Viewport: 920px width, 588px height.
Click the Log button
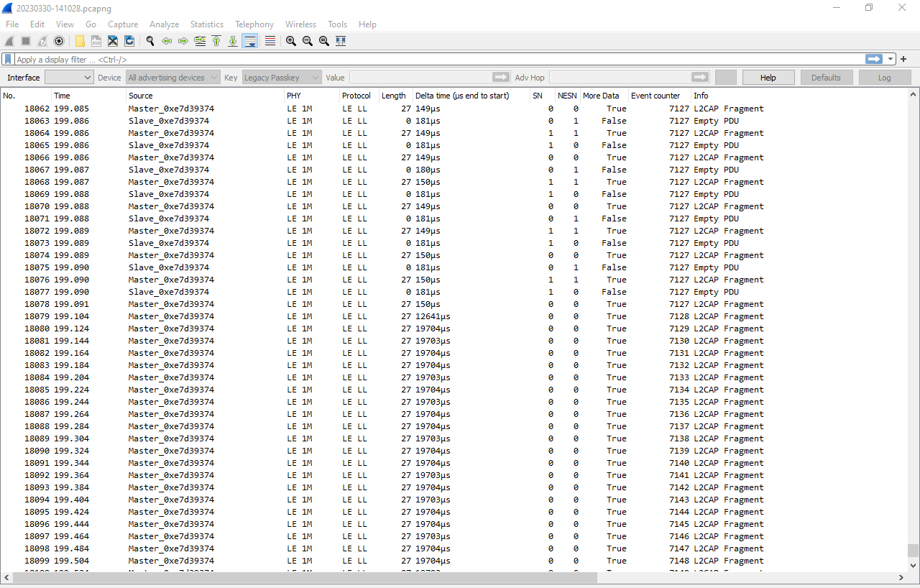point(884,78)
